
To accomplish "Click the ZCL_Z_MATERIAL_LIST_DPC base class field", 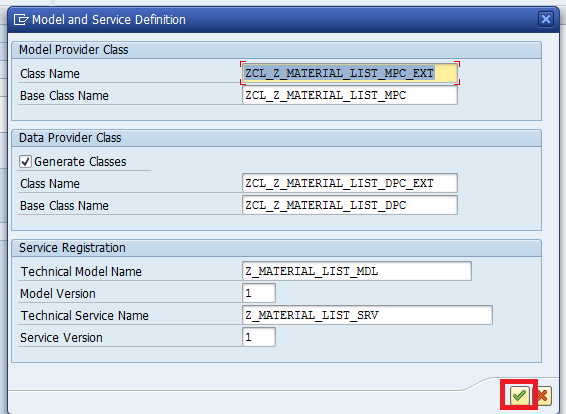I will [350, 205].
